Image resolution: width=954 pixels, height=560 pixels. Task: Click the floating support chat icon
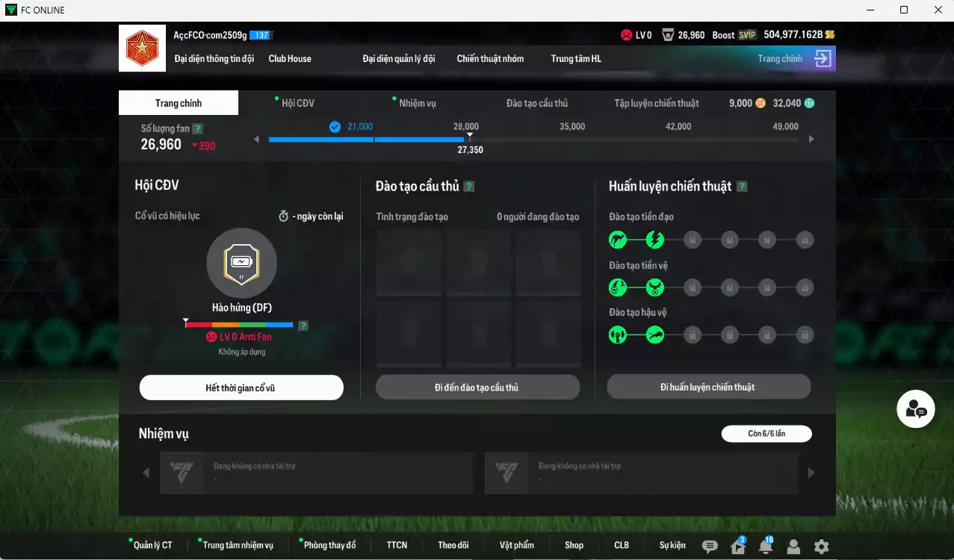pos(915,409)
